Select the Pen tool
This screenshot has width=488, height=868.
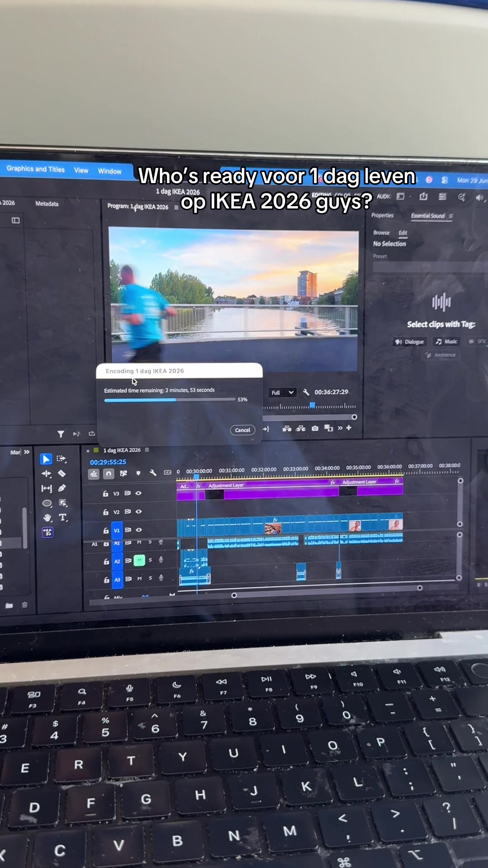(62, 488)
